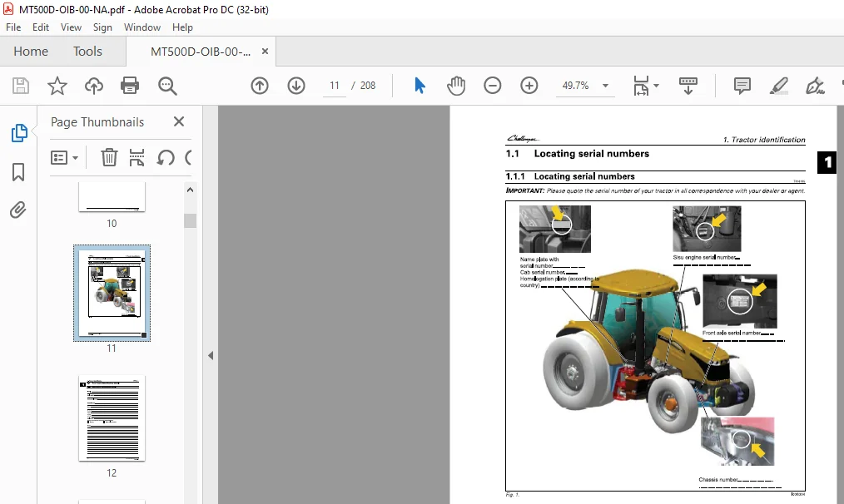Open the Help menu
The image size is (844, 504).
coord(182,27)
